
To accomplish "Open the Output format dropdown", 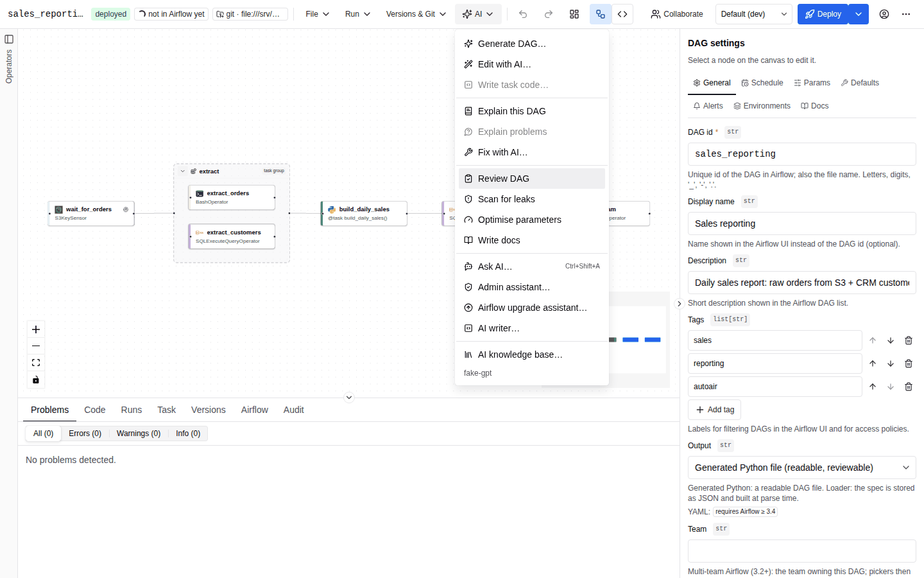I will click(x=802, y=468).
